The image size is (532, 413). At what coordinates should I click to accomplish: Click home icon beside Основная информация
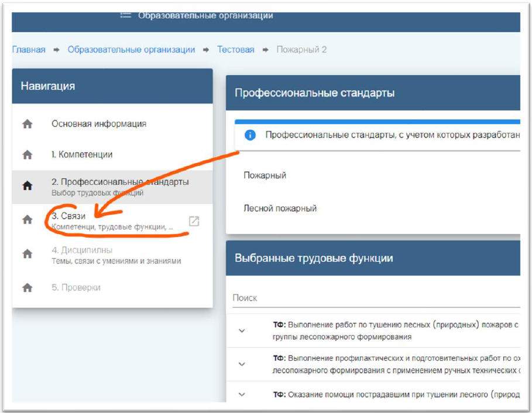coord(27,124)
